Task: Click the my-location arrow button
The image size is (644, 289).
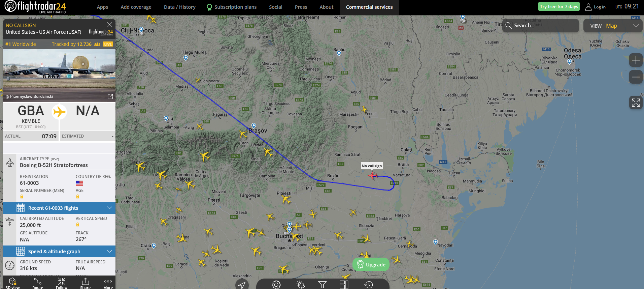Action: pos(242,285)
